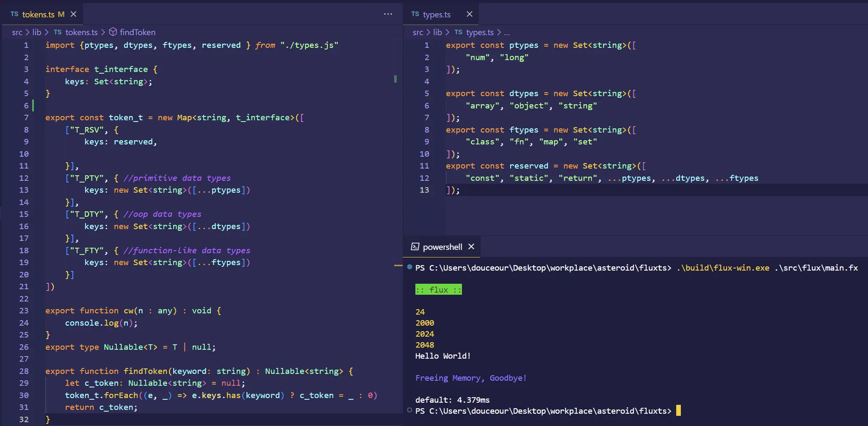Open the editor More Actions ellipsis menu

click(x=388, y=14)
